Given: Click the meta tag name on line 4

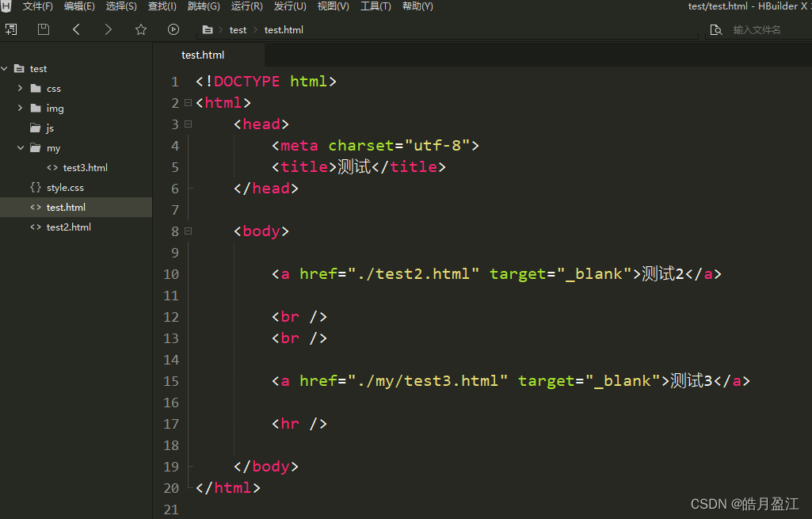Looking at the screenshot, I should tap(299, 146).
